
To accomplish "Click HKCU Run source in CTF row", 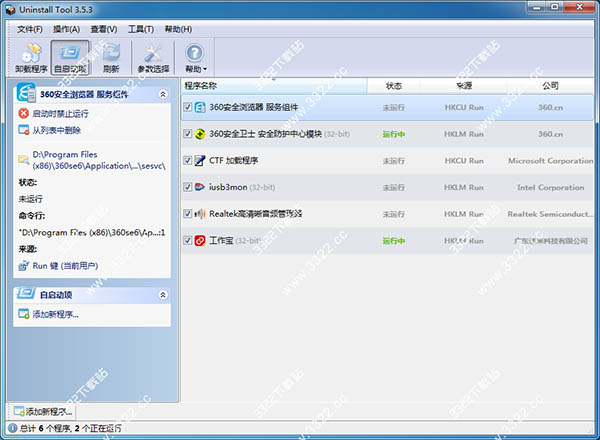I will [x=464, y=161].
